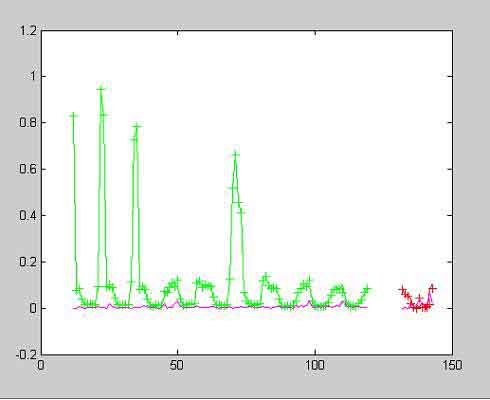Click the x-axis label 50

(176, 365)
